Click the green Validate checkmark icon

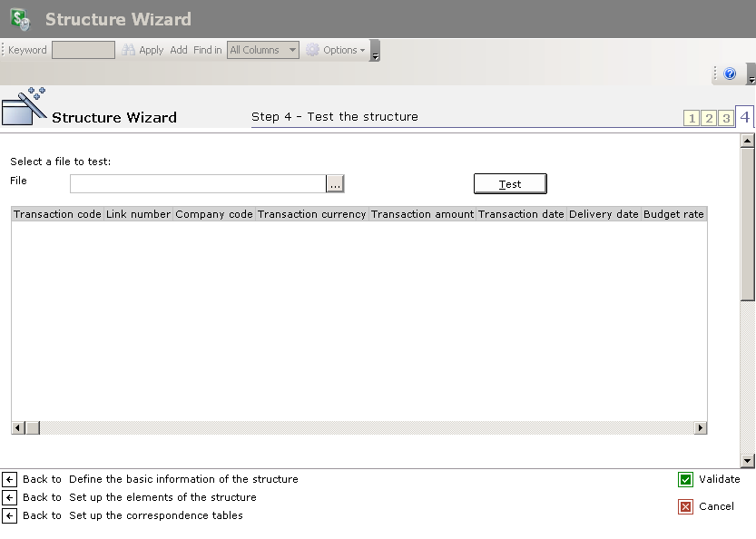click(x=685, y=480)
